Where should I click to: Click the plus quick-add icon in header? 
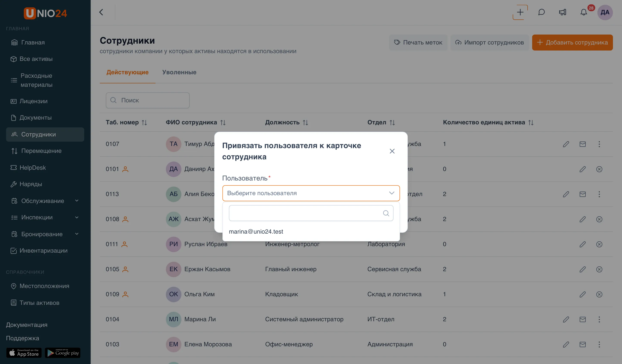pos(520,12)
